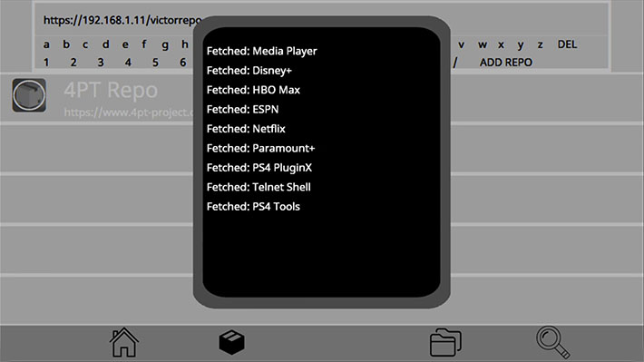
Task: Select the Fetched: Netflix line
Action: click(x=246, y=129)
